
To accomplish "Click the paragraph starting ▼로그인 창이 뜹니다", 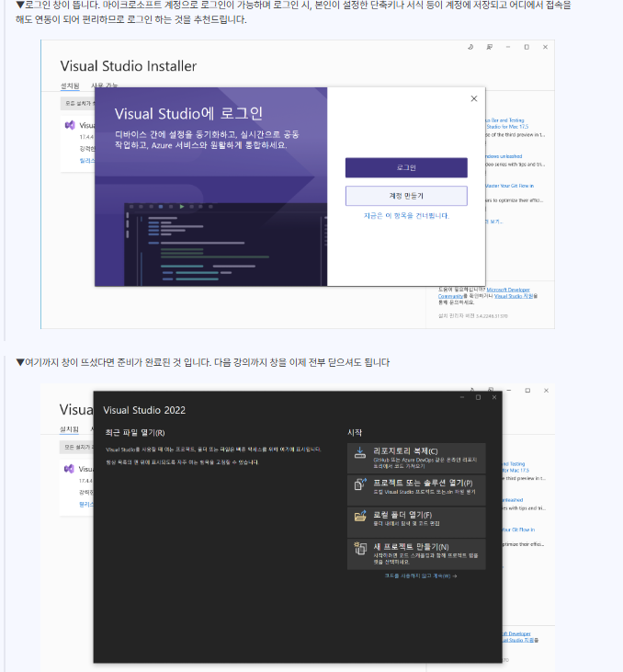I will [x=293, y=13].
